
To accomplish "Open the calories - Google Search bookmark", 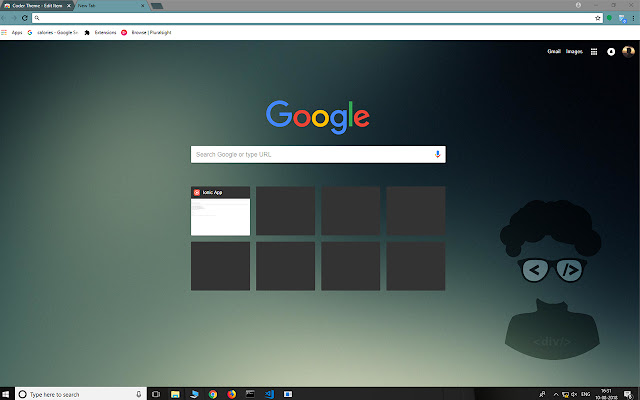I will point(53,32).
